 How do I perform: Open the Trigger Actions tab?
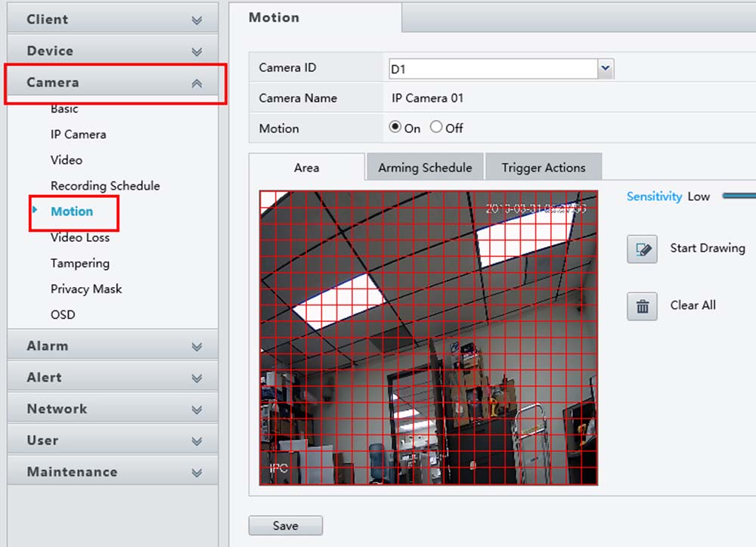[x=544, y=167]
